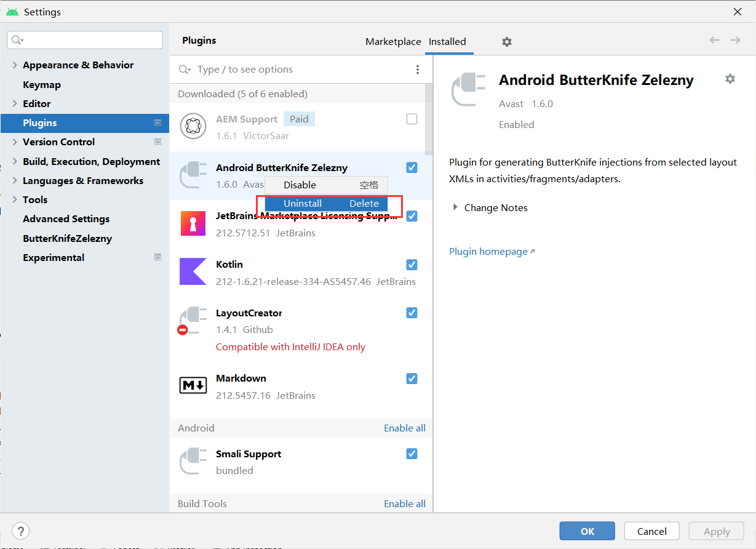Disable the Markdown plugin checkbox
Screen dimensions: 756x549
coord(412,379)
